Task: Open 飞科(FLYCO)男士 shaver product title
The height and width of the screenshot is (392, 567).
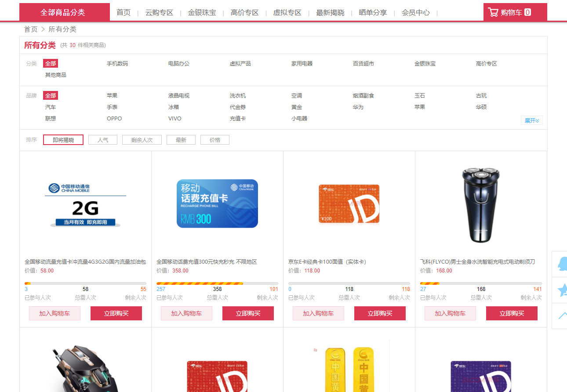Action: 477,262
